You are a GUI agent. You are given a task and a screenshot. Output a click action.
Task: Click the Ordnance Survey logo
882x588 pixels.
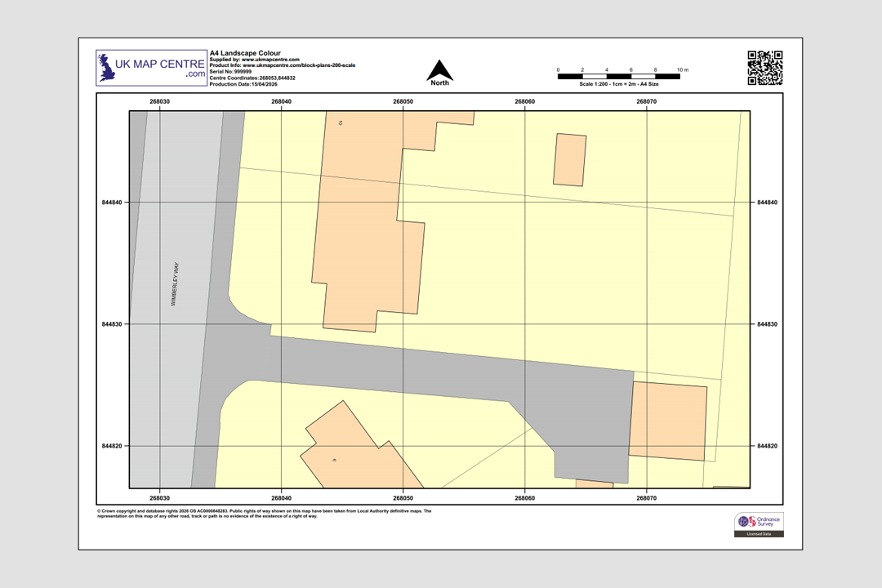pyautogui.click(x=759, y=523)
